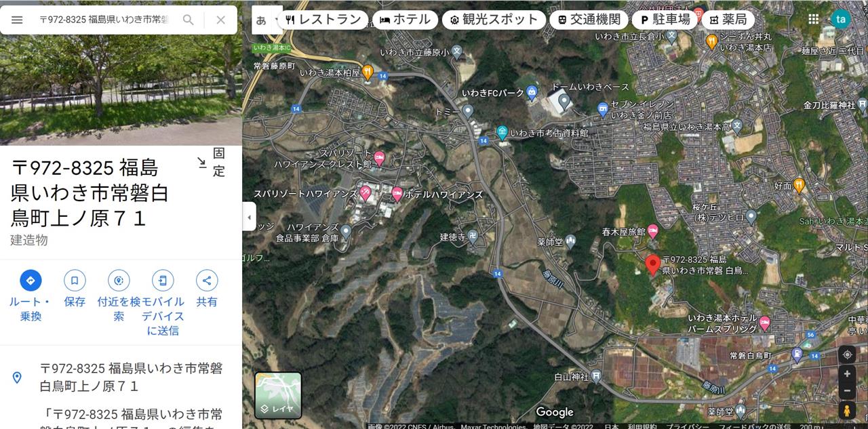
Task: Filter map by 薬局 chip
Action: pos(728,20)
